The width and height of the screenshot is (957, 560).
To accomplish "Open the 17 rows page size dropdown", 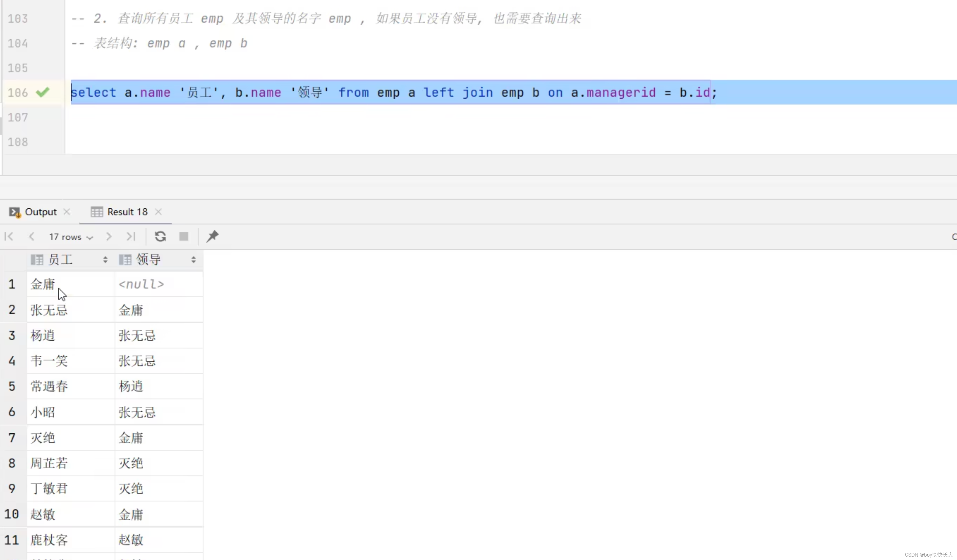I will coord(71,237).
